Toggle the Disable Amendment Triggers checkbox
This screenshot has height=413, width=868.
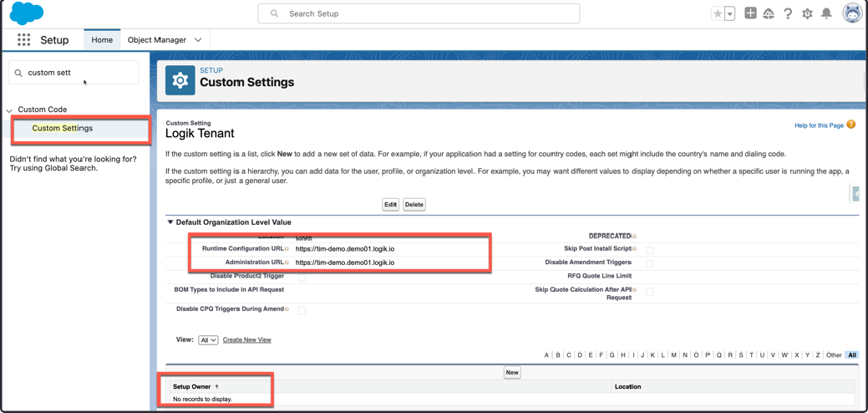tap(649, 263)
